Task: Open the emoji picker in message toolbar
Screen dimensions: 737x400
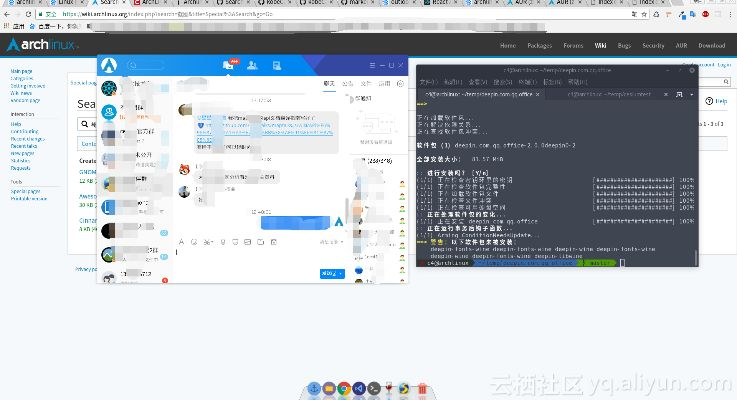Action: pyautogui.click(x=194, y=242)
